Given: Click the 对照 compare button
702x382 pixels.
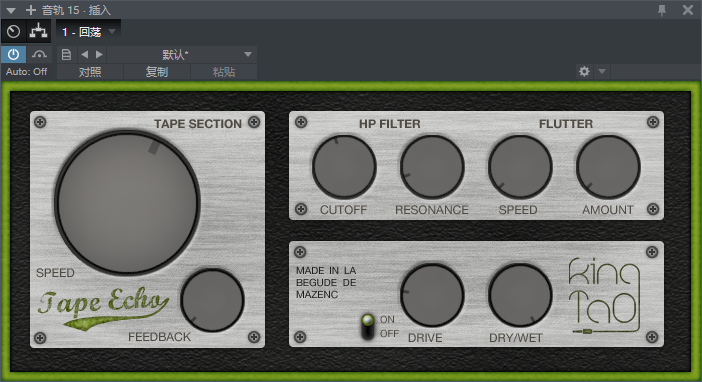Looking at the screenshot, I should point(90,72).
